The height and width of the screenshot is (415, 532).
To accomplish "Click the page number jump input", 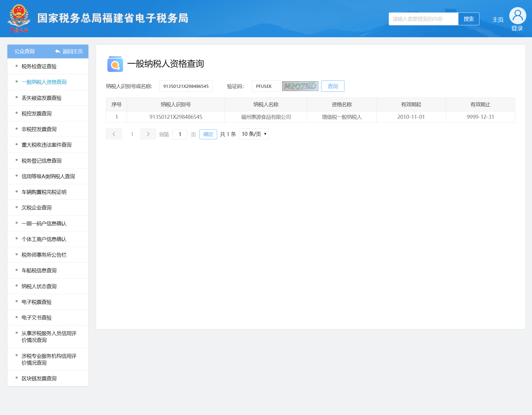I will click(x=180, y=134).
